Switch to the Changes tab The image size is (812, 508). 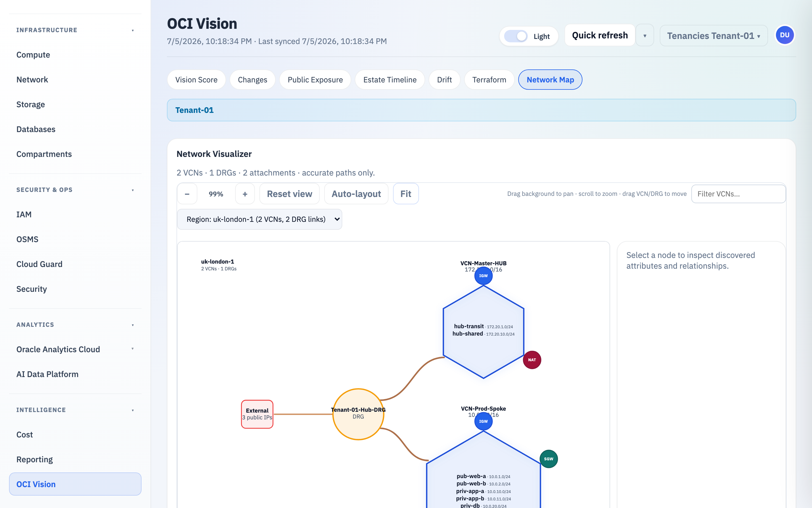click(x=252, y=80)
